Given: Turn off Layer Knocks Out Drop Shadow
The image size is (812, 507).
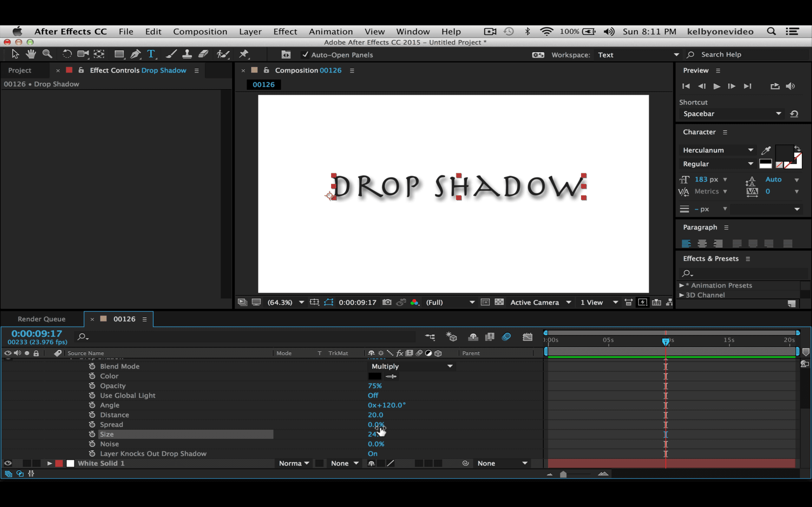Looking at the screenshot, I should 372,454.
